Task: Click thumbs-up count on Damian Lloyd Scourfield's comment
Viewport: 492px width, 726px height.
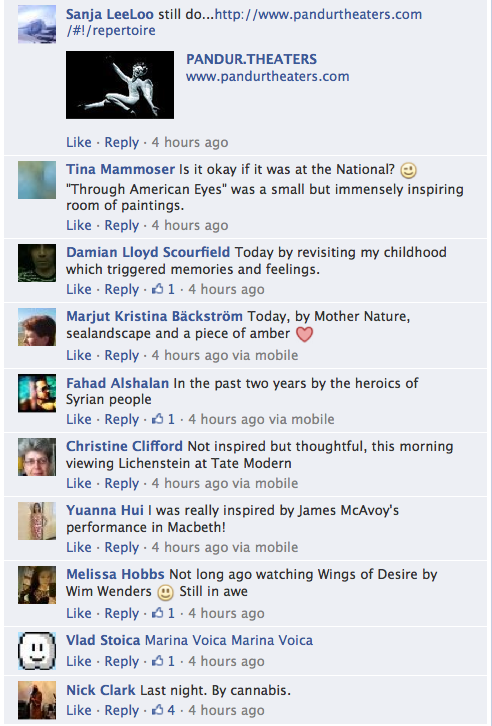Action: [163, 289]
